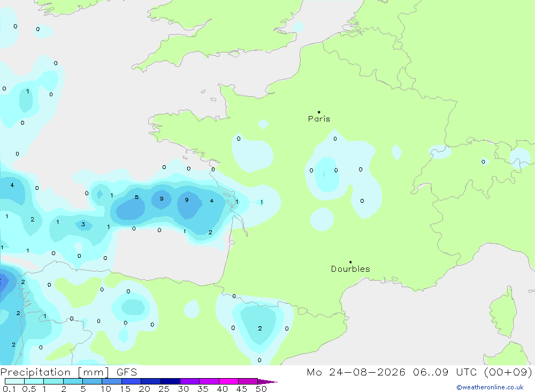Pick the 0.1–0.5 mm palest legend swatch

tap(14, 381)
